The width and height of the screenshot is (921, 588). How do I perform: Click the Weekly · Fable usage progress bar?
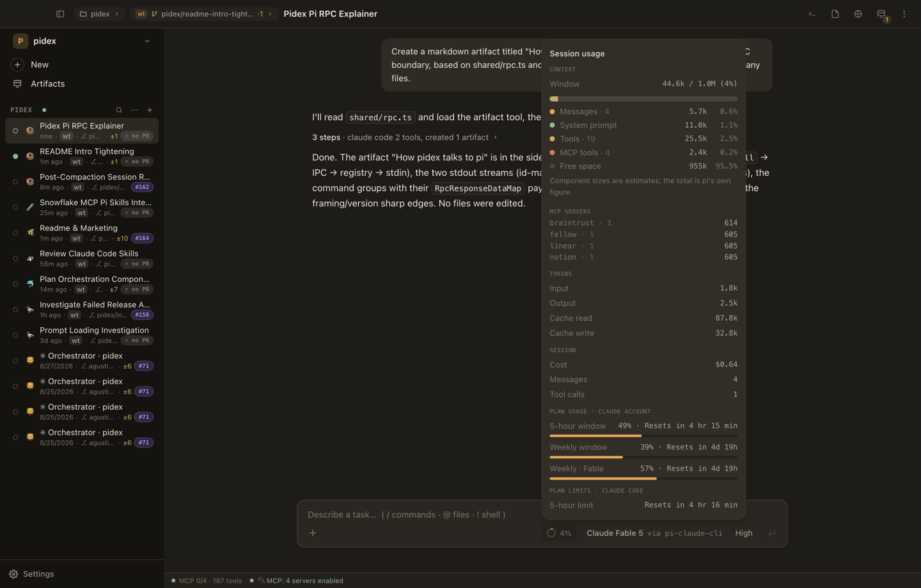tap(643, 479)
